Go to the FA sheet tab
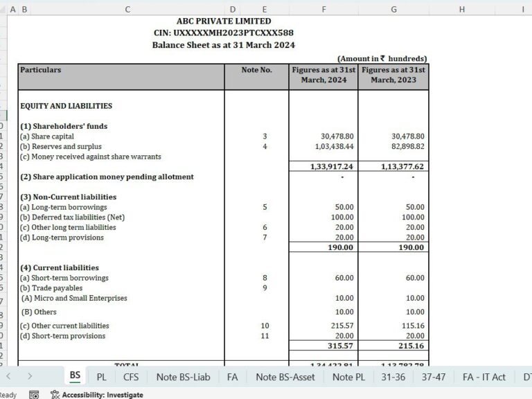Image resolution: width=532 pixels, height=399 pixels. (233, 377)
